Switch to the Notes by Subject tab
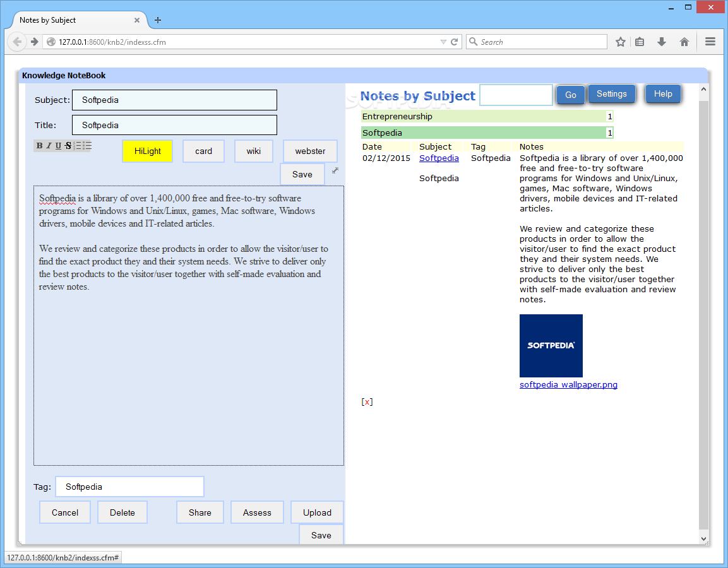Screen dimensions: 728x568 coord(76,20)
